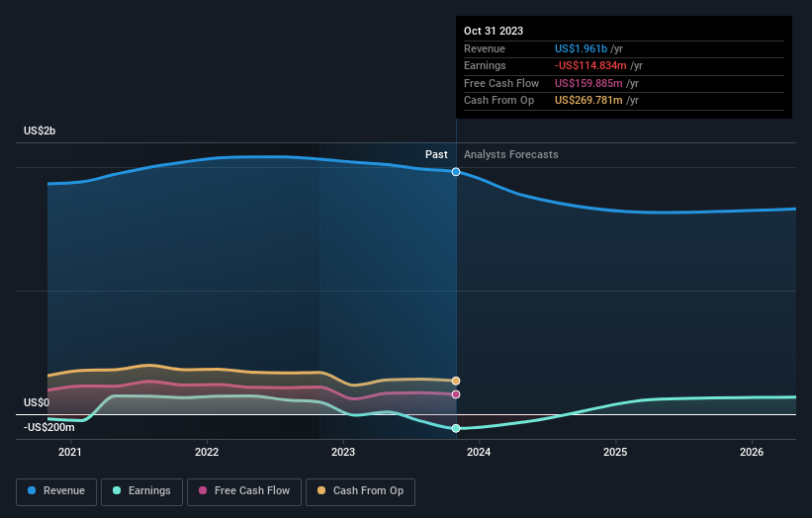
Task: Click the Analysts Forecasts label
Action: pyautogui.click(x=510, y=154)
